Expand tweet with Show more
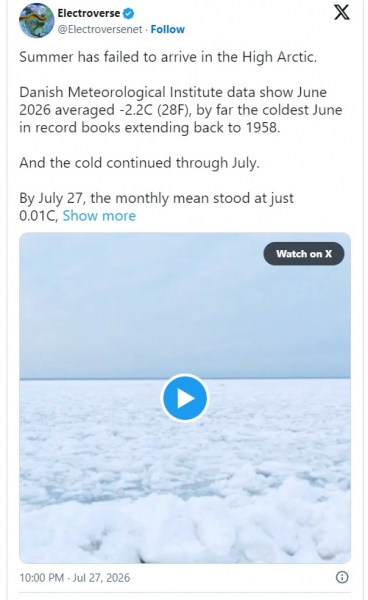Image resolution: width=368 pixels, height=600 pixels. tap(99, 216)
